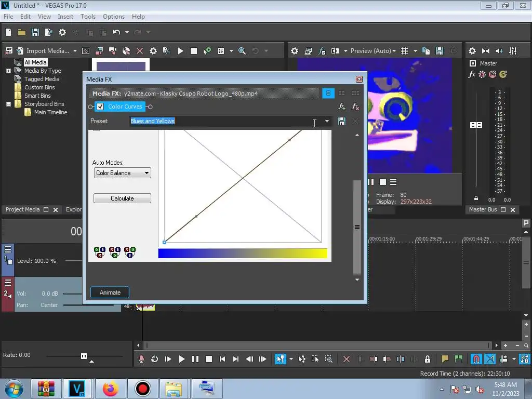Switch to the Project Media tab
The height and width of the screenshot is (399, 532).
[x=23, y=210]
